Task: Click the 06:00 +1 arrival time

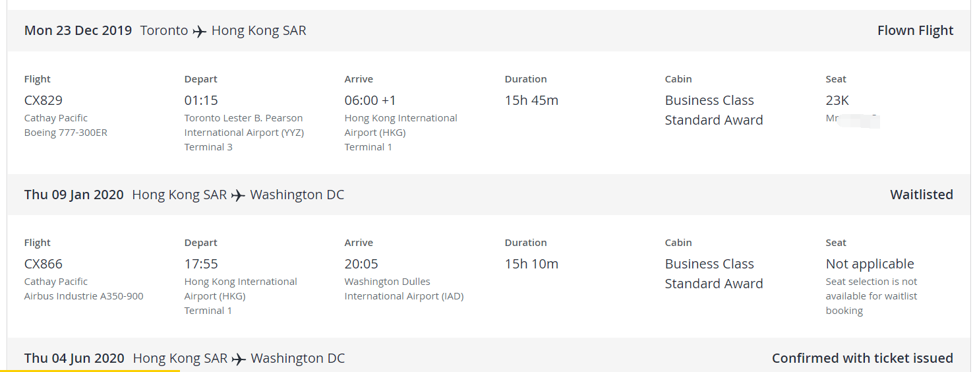Action: (x=370, y=100)
